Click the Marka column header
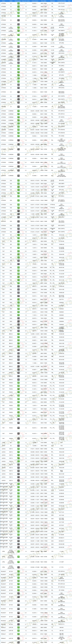72x644 pixels. point(3,1)
